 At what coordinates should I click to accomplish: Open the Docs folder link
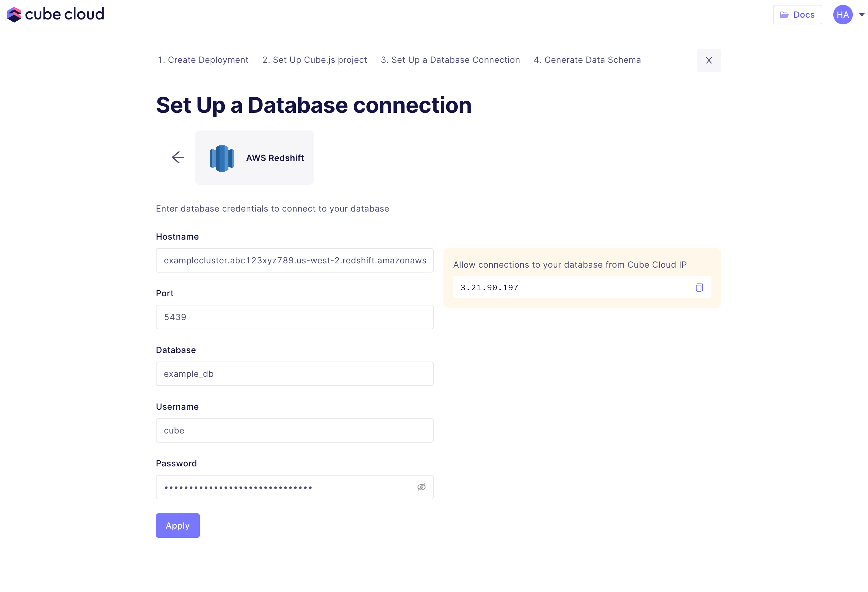[797, 15]
